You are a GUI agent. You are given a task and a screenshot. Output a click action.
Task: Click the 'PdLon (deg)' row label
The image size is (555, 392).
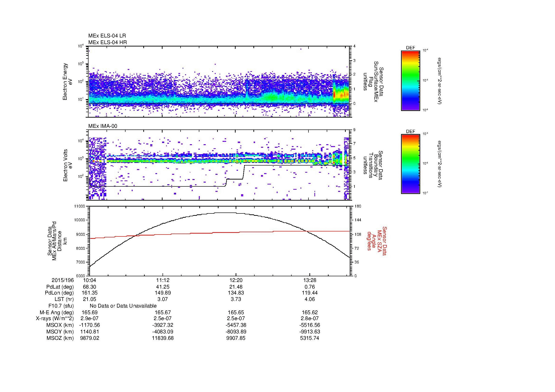pyautogui.click(x=59, y=293)
